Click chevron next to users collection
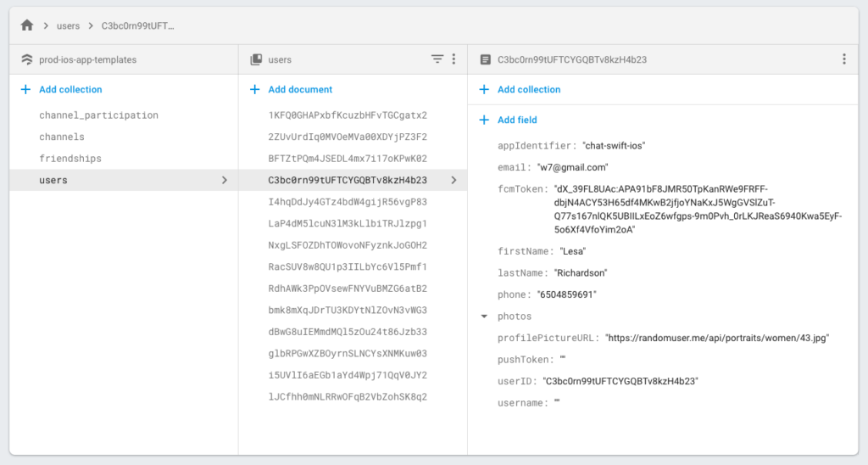The height and width of the screenshot is (465, 868). 224,180
